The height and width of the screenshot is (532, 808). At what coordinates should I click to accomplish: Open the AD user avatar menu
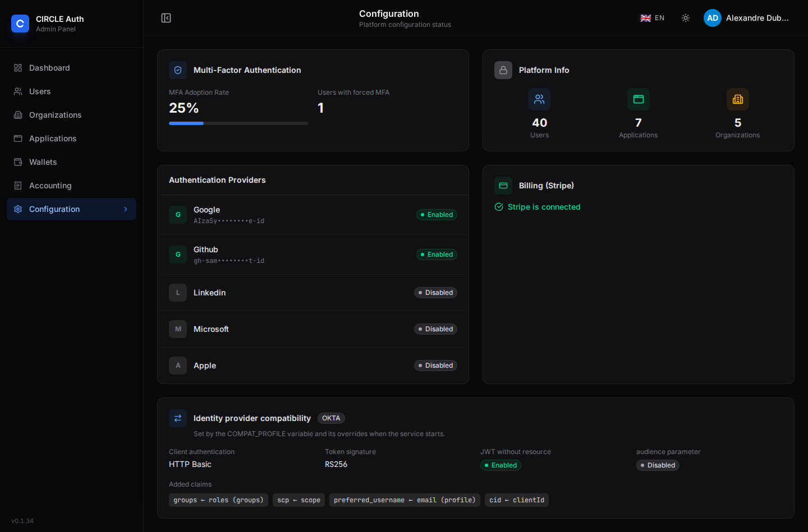click(713, 18)
